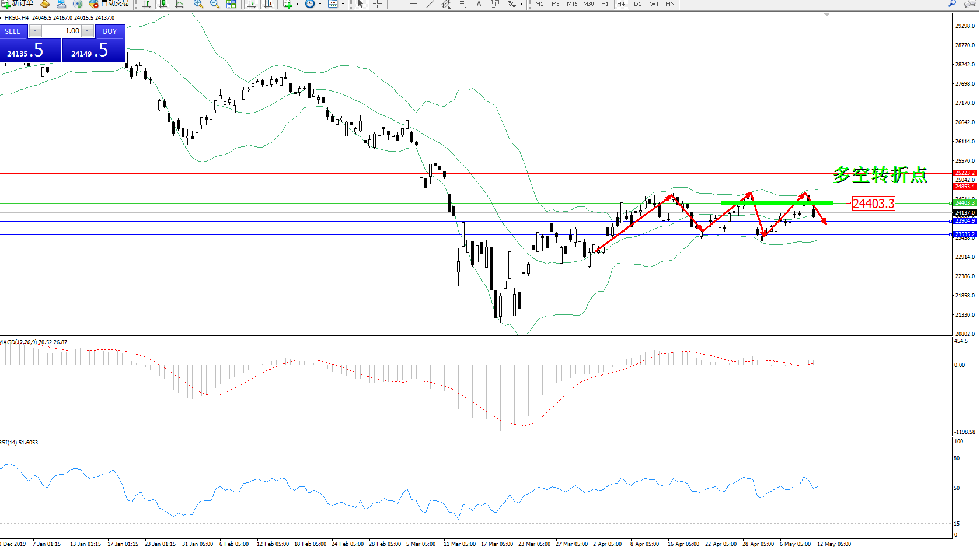Select the horizontal line drawing tool
The image size is (980, 550).
click(x=414, y=4)
